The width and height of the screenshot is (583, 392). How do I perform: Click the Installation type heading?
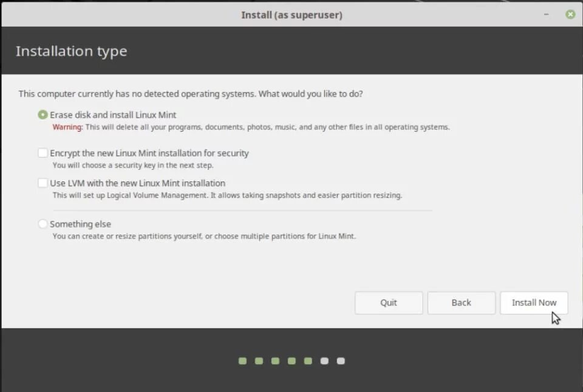pyautogui.click(x=72, y=52)
